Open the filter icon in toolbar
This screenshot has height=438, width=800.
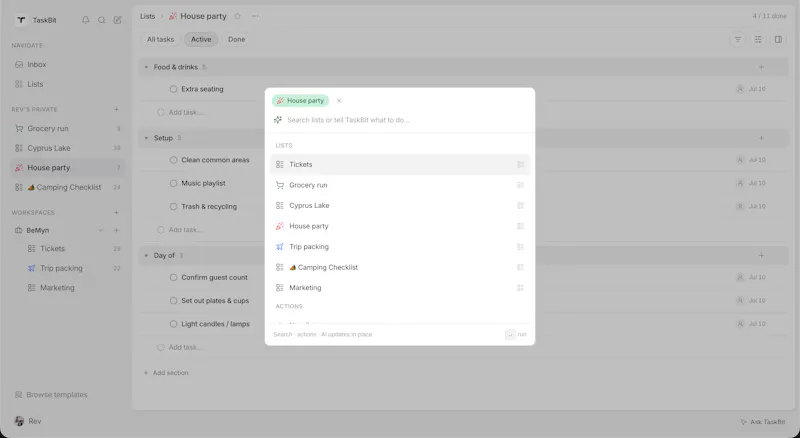(x=738, y=39)
